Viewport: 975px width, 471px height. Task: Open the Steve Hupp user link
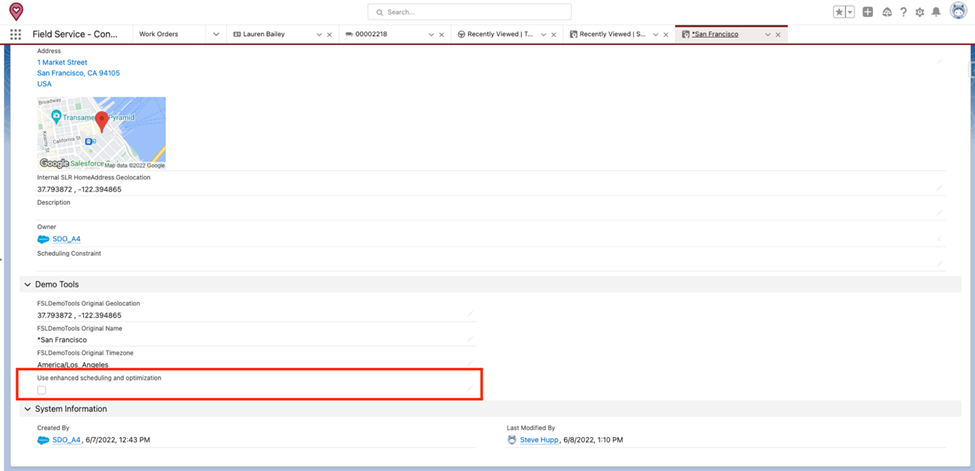(x=539, y=440)
